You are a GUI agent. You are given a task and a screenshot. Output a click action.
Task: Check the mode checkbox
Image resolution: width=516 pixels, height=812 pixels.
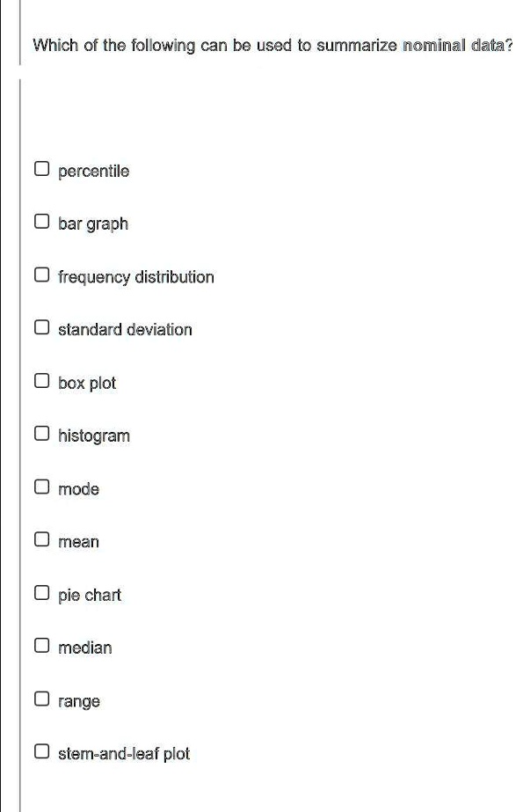tap(41, 486)
